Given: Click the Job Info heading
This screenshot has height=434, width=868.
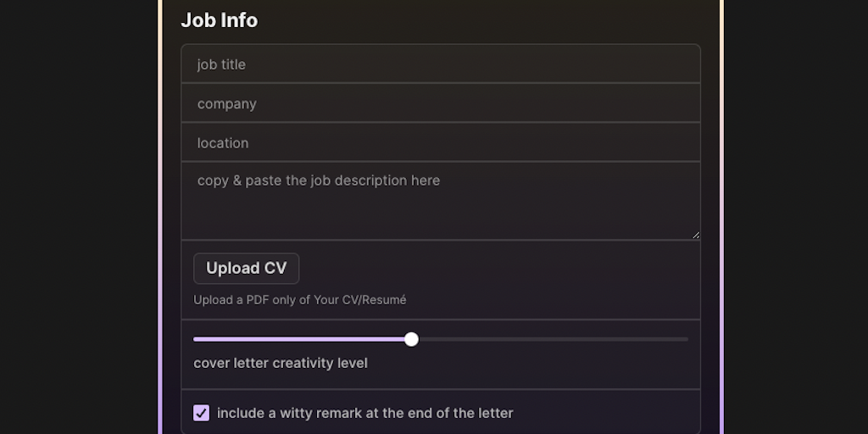Looking at the screenshot, I should [219, 20].
